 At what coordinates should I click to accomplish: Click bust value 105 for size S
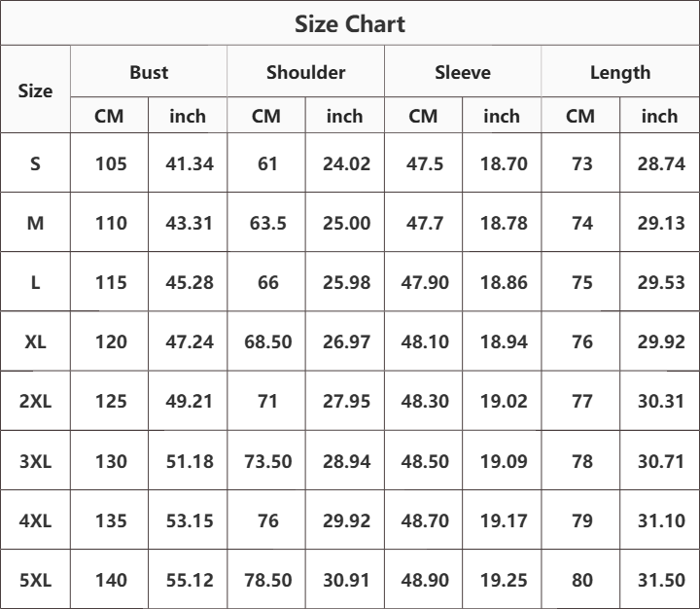point(111,163)
